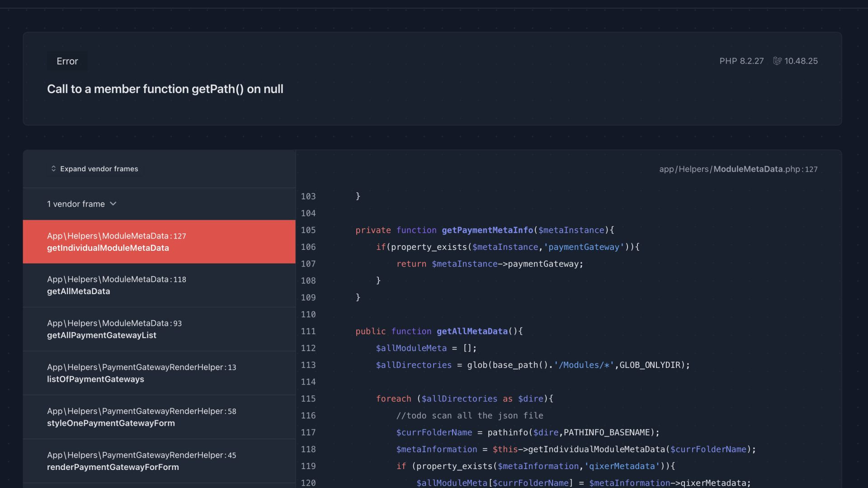Click the Laravel logo icon beside 10.48.25

[777, 61]
